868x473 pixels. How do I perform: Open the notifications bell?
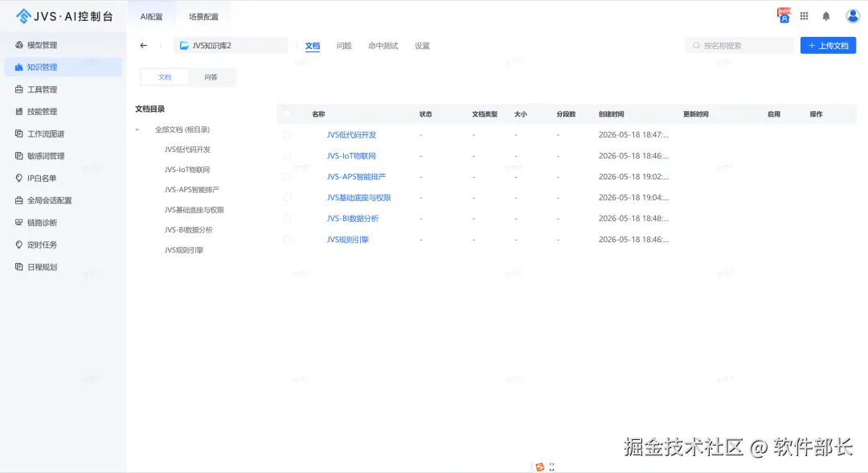click(x=826, y=16)
